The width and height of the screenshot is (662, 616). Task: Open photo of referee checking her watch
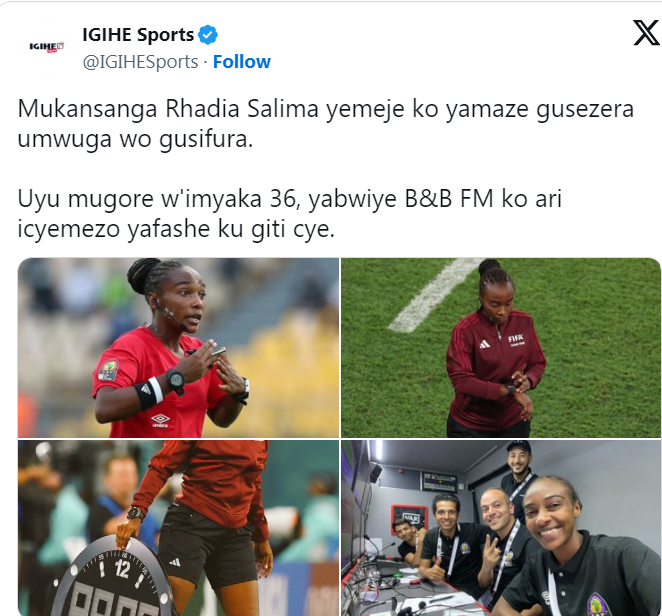501,347
